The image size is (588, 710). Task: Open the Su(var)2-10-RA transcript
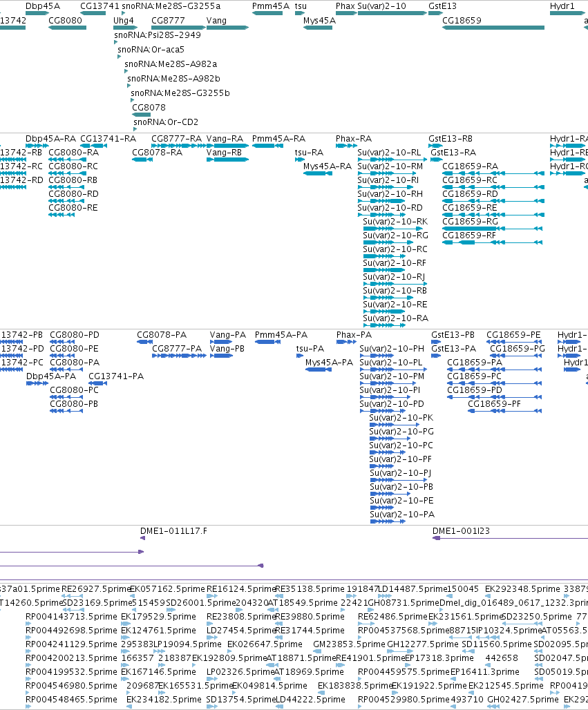coord(395,319)
